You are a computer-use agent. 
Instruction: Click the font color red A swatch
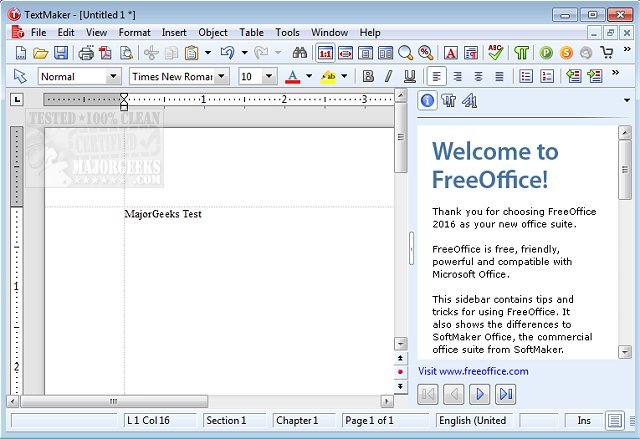pos(293,76)
